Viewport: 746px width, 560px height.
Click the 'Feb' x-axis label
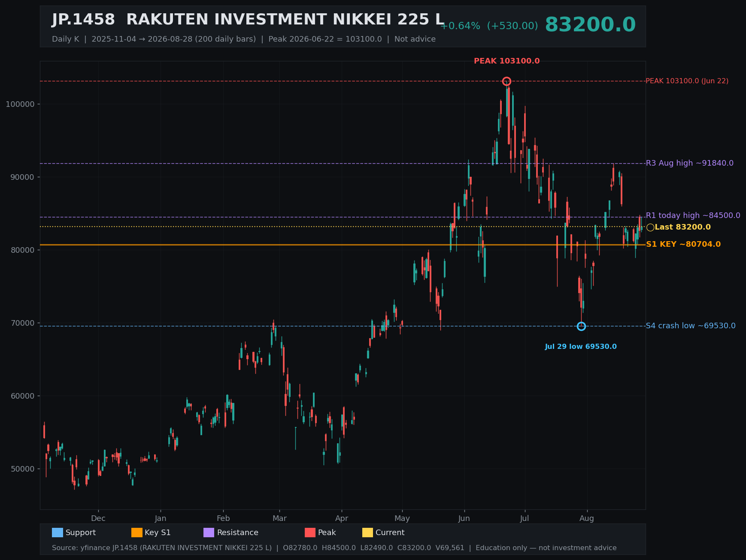223,518
